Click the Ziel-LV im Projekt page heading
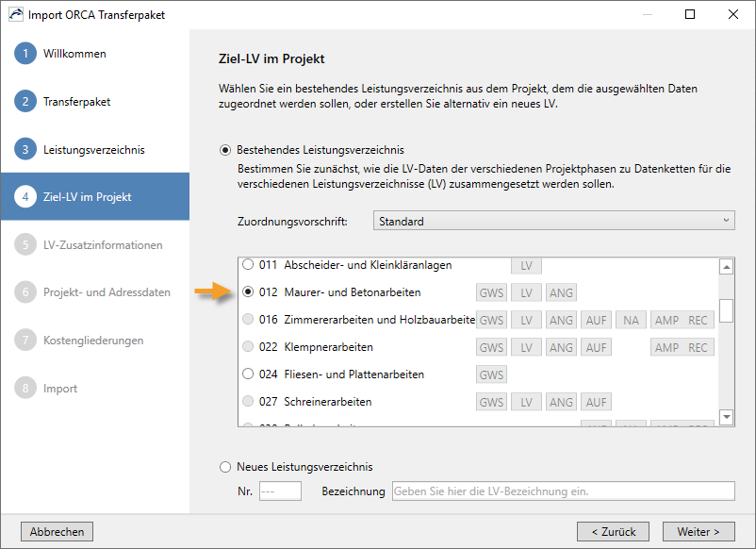 coord(271,58)
